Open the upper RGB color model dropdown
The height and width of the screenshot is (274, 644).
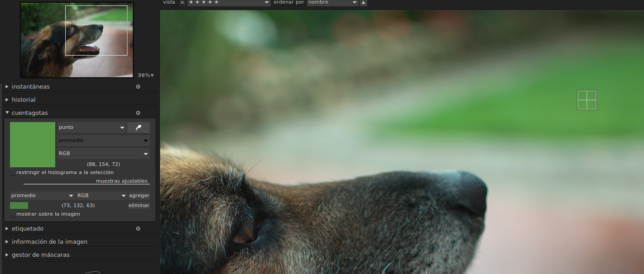pos(103,154)
